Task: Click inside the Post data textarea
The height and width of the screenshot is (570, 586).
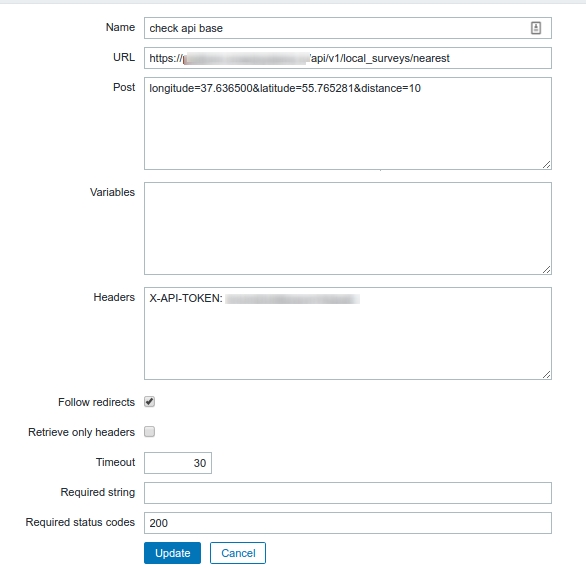Action: pos(348,124)
